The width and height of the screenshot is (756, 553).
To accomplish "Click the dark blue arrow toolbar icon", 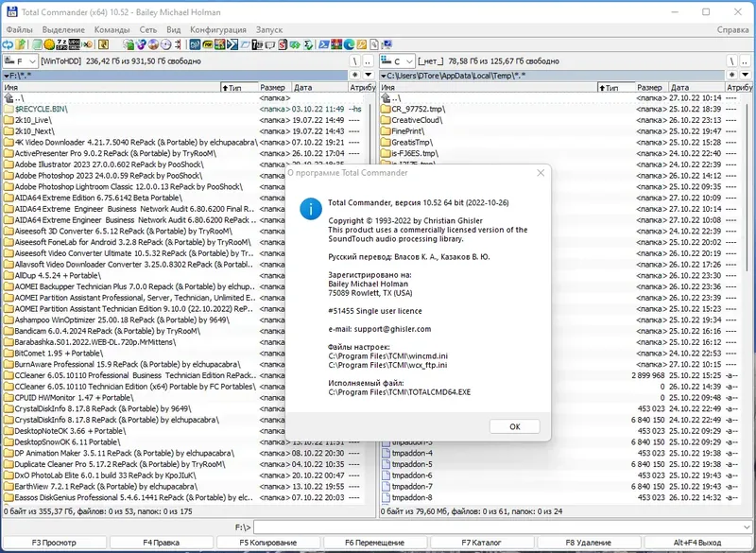I will tap(232, 44).
